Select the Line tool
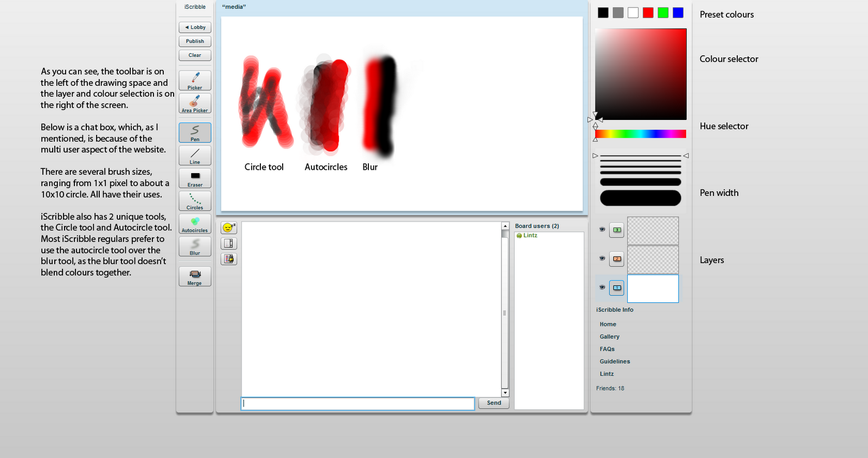 [195, 155]
